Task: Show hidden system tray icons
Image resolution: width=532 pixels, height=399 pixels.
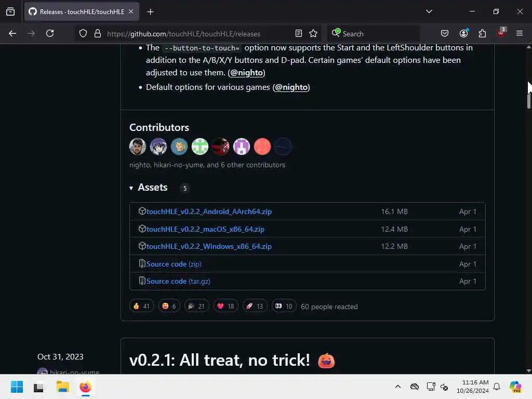Action: pyautogui.click(x=398, y=387)
